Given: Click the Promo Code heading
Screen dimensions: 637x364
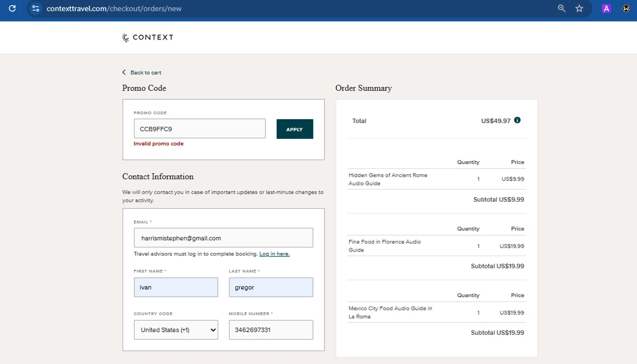Looking at the screenshot, I should (x=144, y=88).
